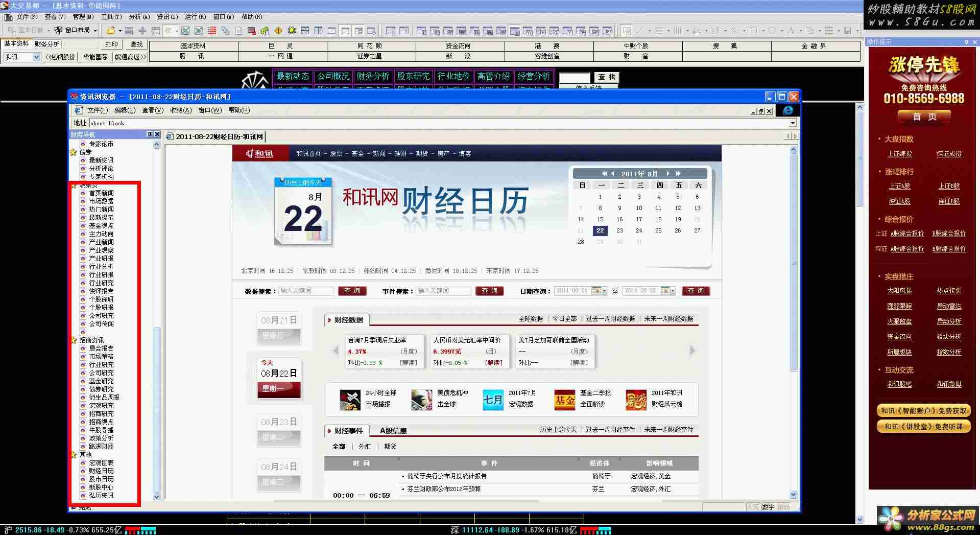Show previous items in the 财经数据 carousel
Viewport: 980px width, 535px height.
(336, 351)
